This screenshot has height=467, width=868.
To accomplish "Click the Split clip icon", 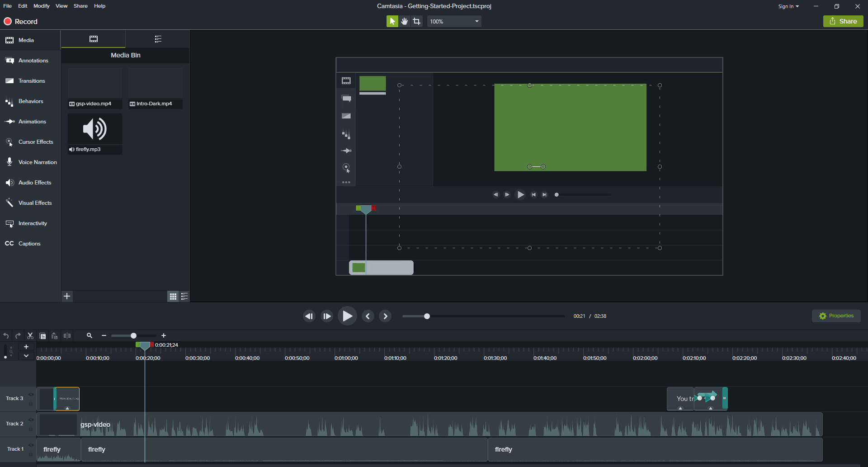I will pyautogui.click(x=67, y=336).
